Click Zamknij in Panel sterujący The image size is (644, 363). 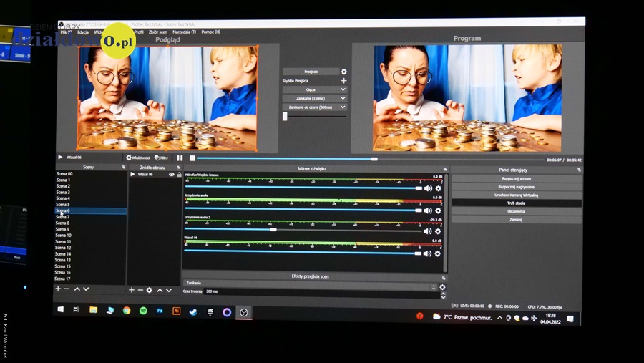(516, 220)
